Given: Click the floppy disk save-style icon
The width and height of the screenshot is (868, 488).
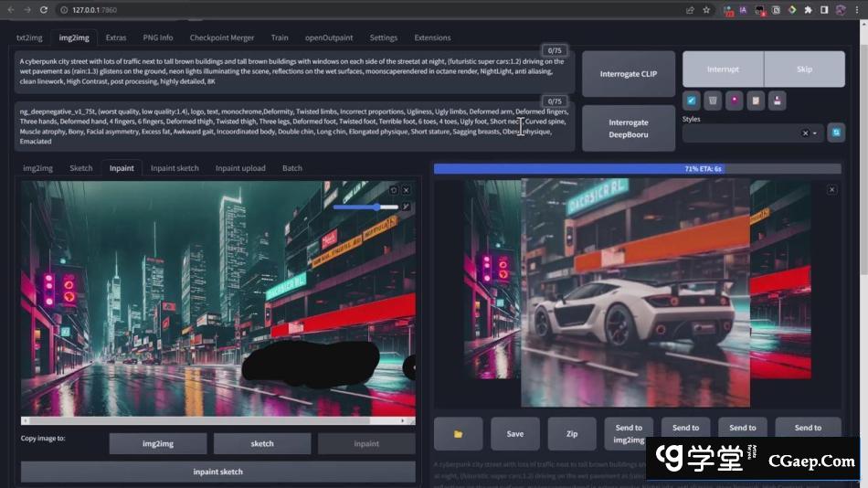Looking at the screenshot, I should [776, 101].
